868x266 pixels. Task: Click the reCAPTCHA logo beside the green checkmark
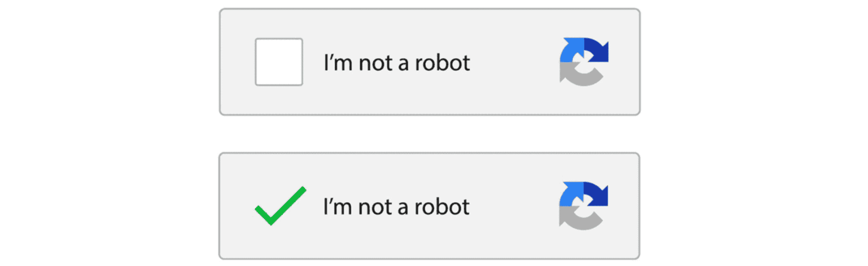coord(585,206)
